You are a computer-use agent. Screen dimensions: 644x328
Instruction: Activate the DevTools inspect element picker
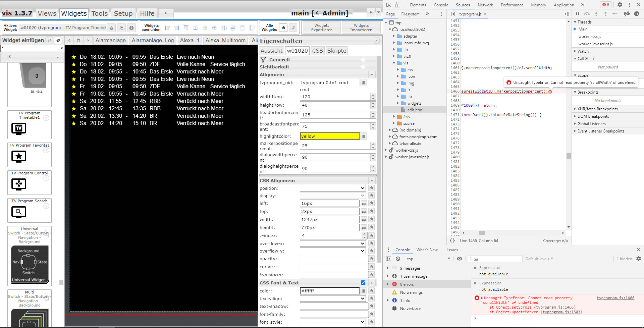(388, 5)
